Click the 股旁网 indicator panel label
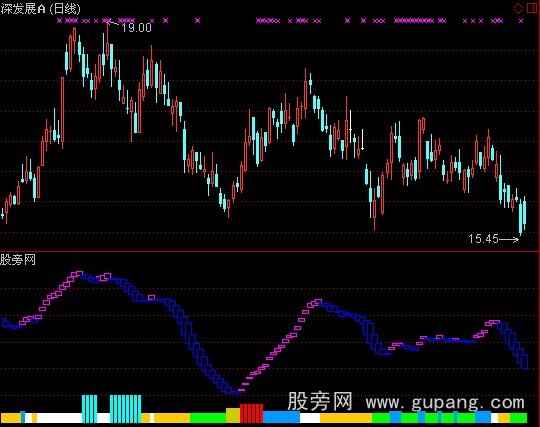This screenshot has width=540, height=427. 18,260
